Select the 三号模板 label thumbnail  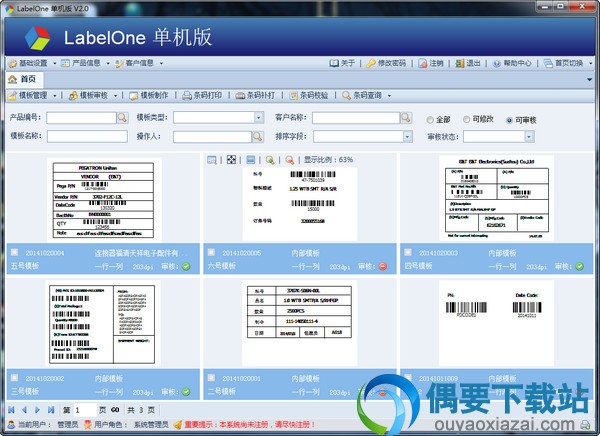pos(103,323)
